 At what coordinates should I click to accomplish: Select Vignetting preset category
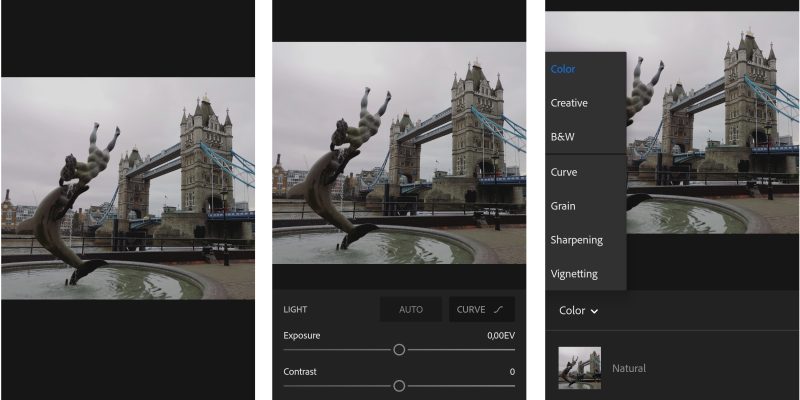tap(574, 273)
